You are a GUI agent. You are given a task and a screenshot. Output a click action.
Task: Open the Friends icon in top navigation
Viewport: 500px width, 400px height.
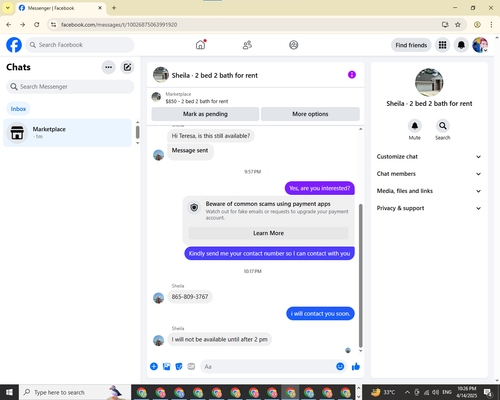point(247,45)
